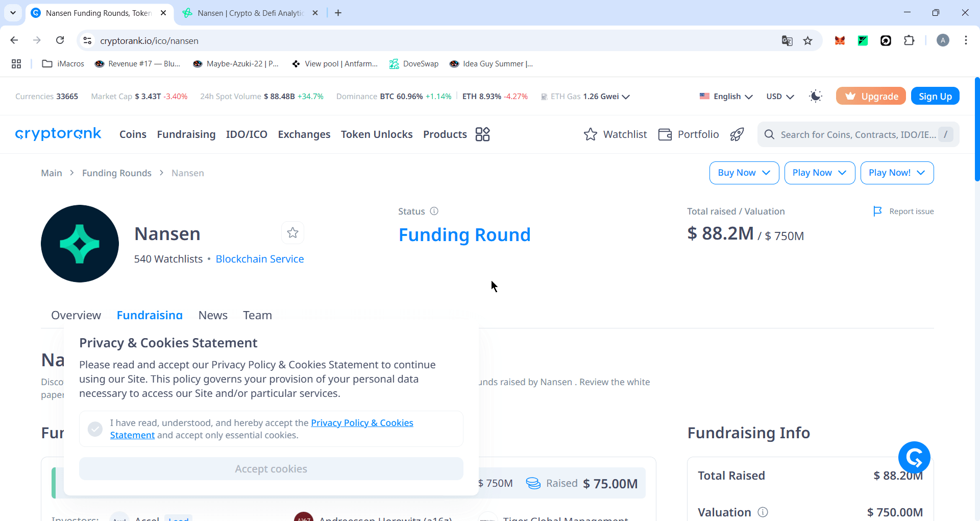Switch to Nansen Crypto & Defi browser tab

click(250, 13)
